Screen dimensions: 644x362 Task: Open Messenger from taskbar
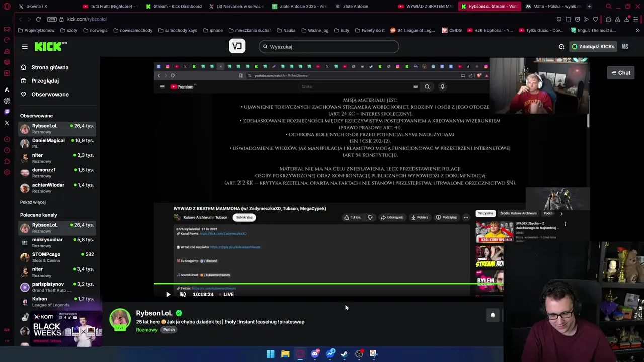point(330,354)
